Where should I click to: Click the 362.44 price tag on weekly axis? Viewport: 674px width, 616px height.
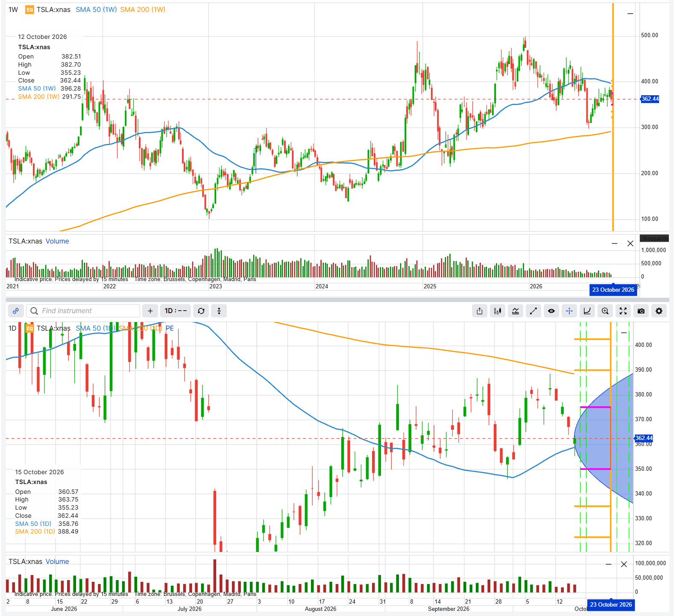pyautogui.click(x=650, y=99)
